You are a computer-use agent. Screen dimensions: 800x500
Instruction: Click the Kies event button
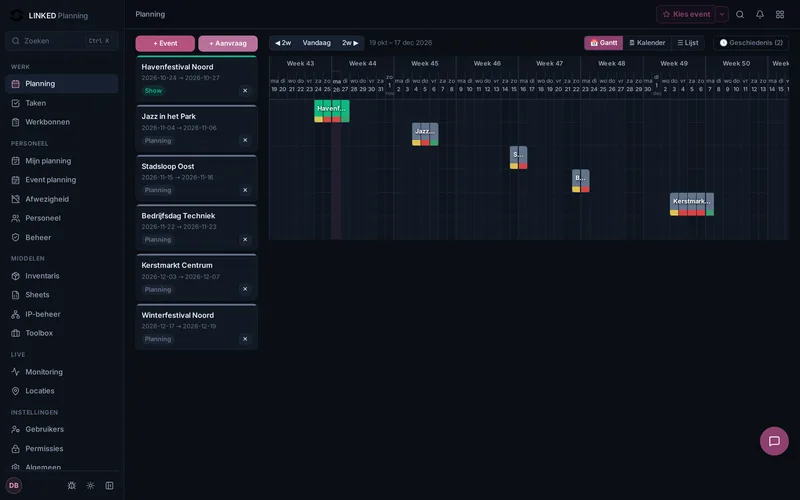pyautogui.click(x=686, y=14)
